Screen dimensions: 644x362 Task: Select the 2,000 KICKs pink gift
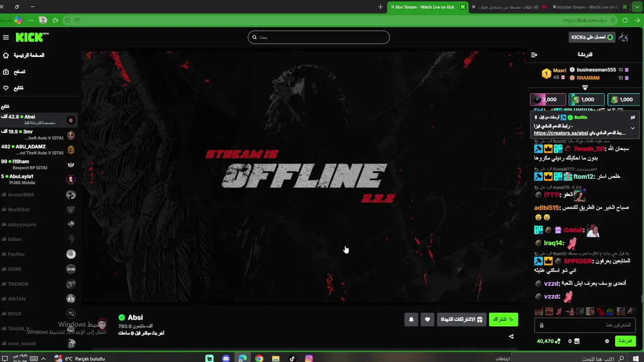coord(548,100)
